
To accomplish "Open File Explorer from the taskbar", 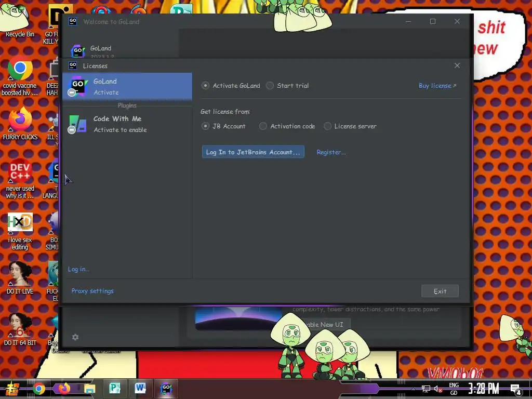I will [89, 389].
